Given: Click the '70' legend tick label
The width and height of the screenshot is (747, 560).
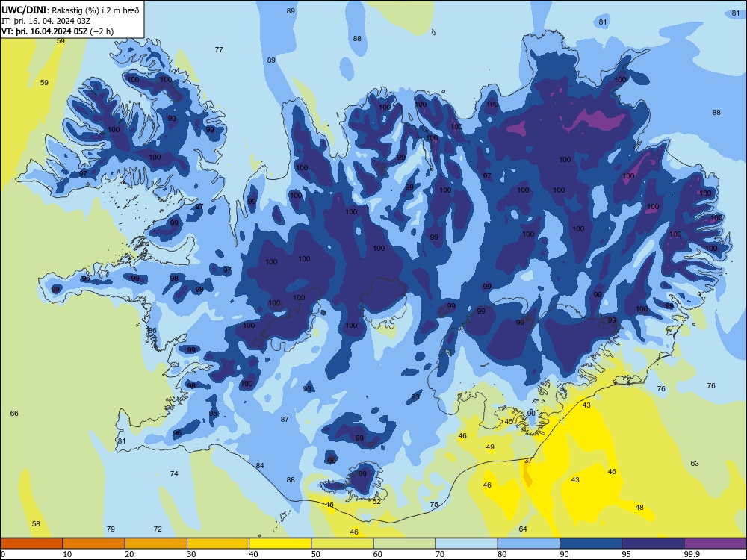Looking at the screenshot, I should click(440, 554).
